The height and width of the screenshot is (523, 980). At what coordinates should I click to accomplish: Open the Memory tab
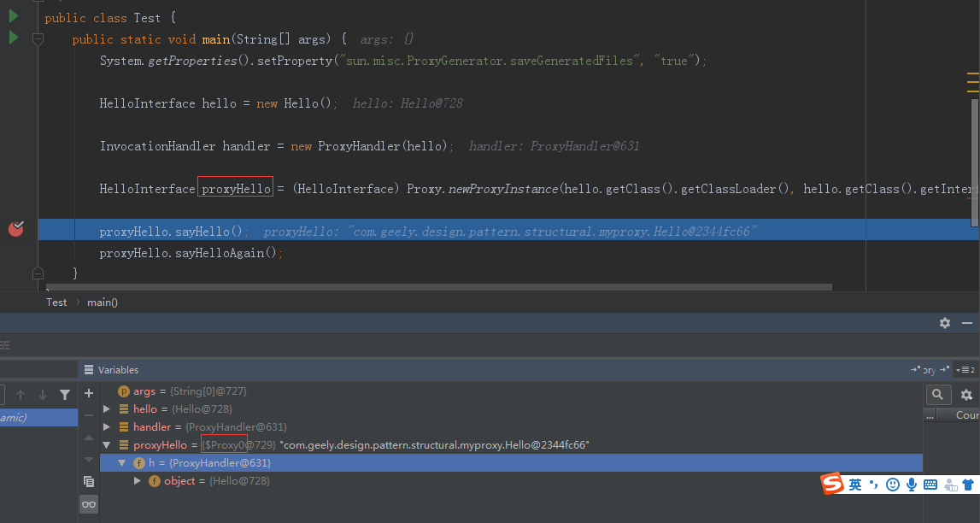[930, 370]
